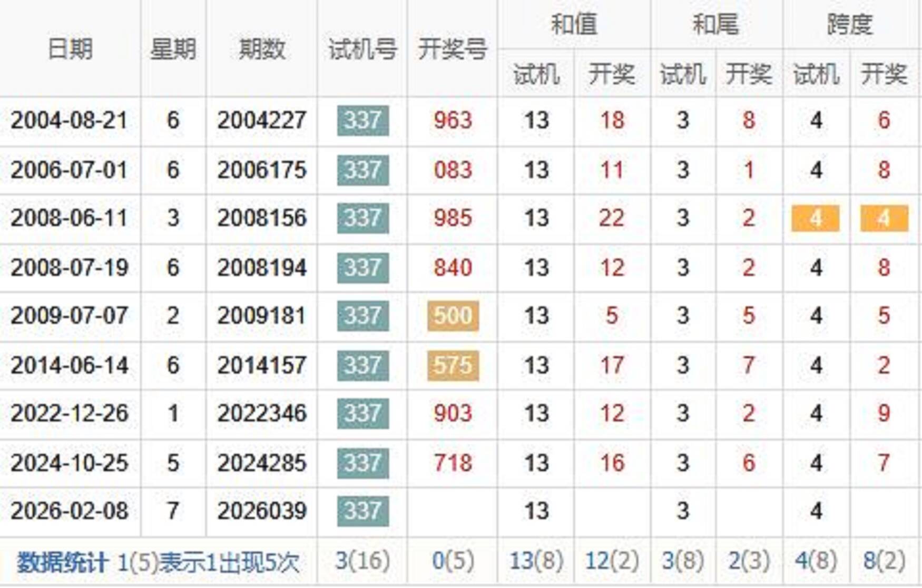Viewport: 922px width, 588px height.
Task: Click the 3(16) statistic in footer
Action: (362, 561)
